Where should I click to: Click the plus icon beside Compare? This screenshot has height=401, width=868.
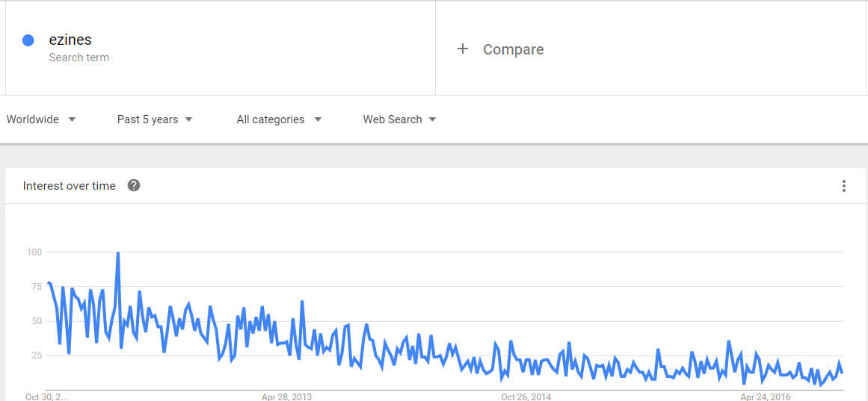(x=463, y=49)
